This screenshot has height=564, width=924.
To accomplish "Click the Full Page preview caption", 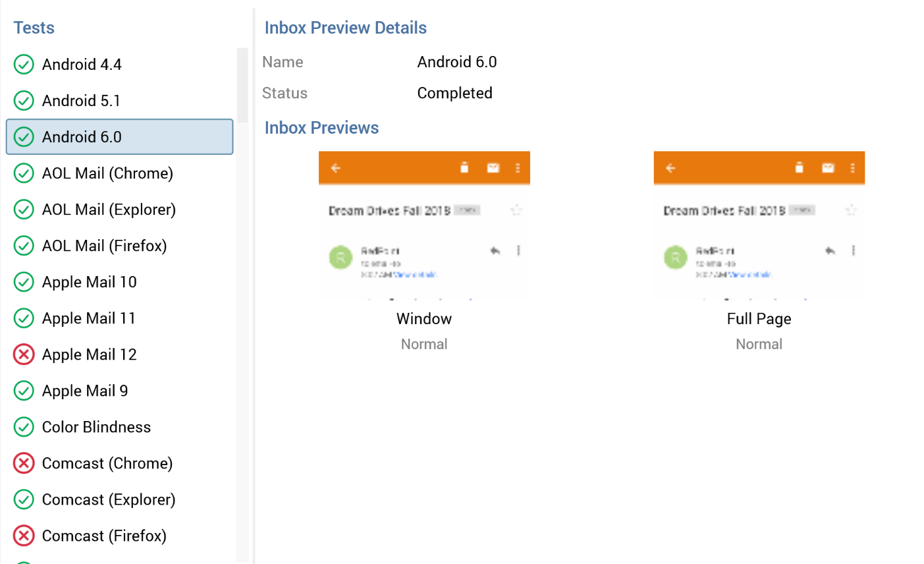I will [759, 319].
